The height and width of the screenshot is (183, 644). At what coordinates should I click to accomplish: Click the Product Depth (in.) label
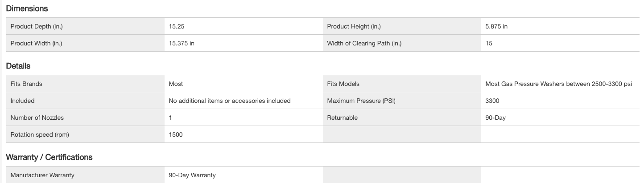point(37,26)
